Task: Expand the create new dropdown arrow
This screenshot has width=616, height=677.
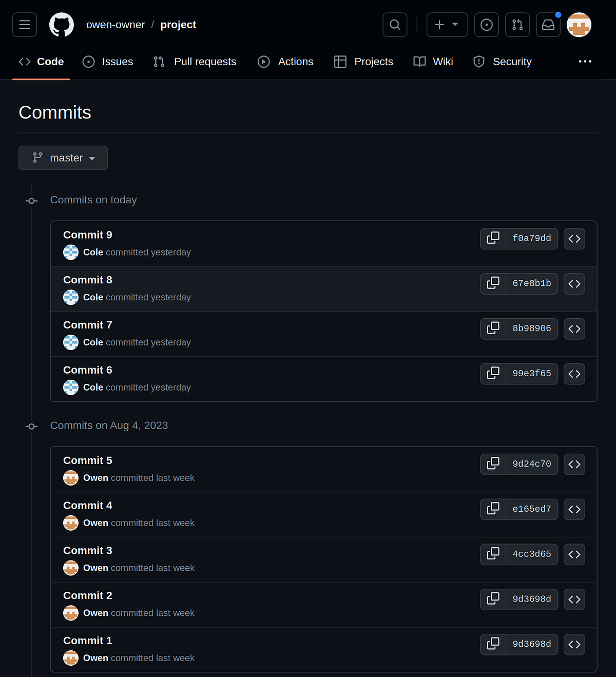Action: tap(457, 24)
